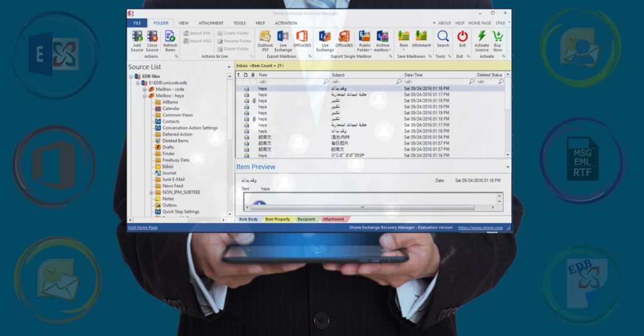This screenshot has width=644, height=336.
Task: Click the Rename Folder button
Action: [234, 41]
